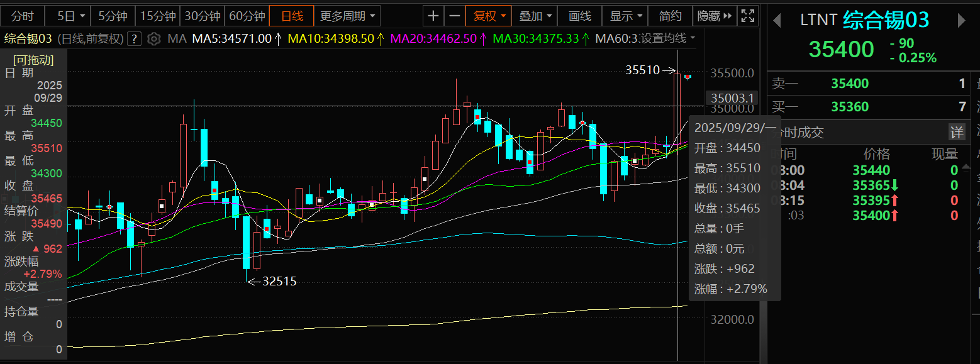Open 设置均线 moving average settings
The width and height of the screenshot is (980, 364).
(x=667, y=39)
